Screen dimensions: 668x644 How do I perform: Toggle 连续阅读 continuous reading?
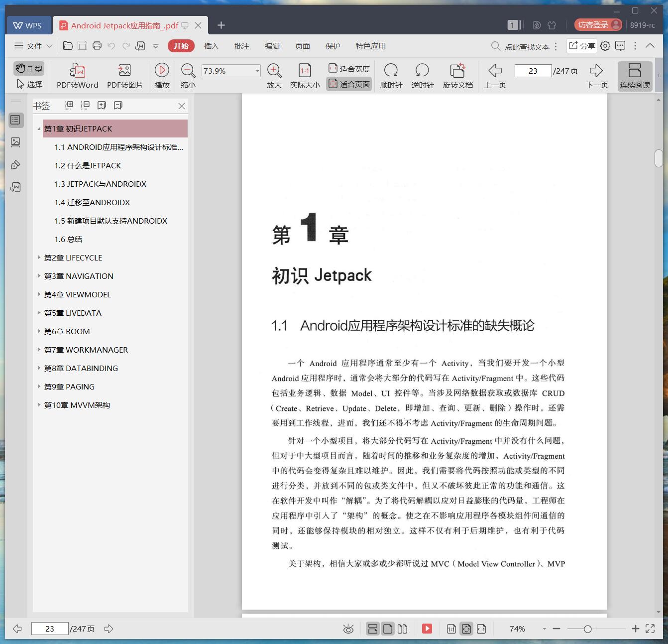pos(635,76)
